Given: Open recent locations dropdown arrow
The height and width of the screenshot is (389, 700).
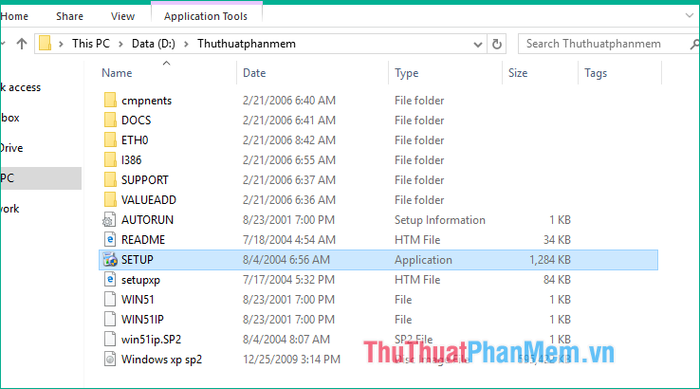Looking at the screenshot, I should [x=3, y=44].
